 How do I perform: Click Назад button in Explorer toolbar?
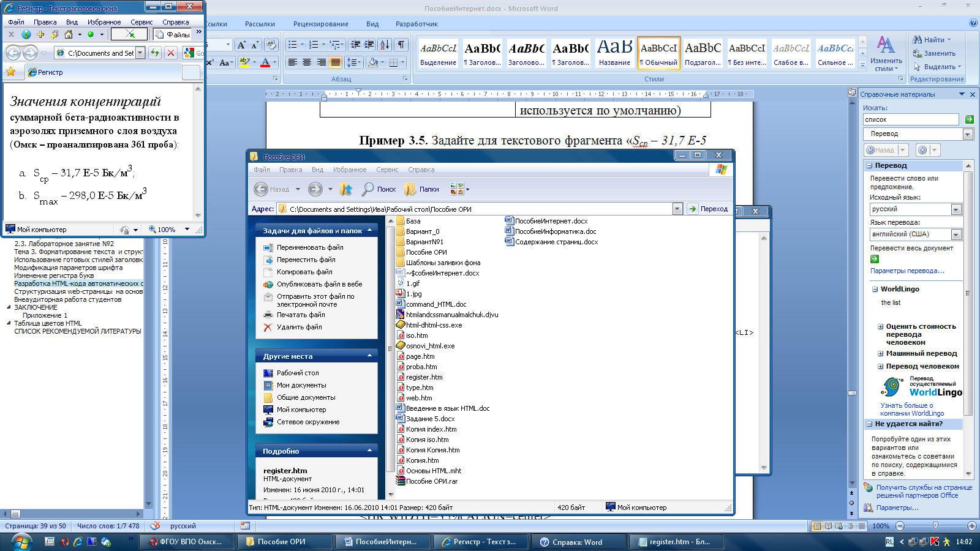(x=271, y=189)
